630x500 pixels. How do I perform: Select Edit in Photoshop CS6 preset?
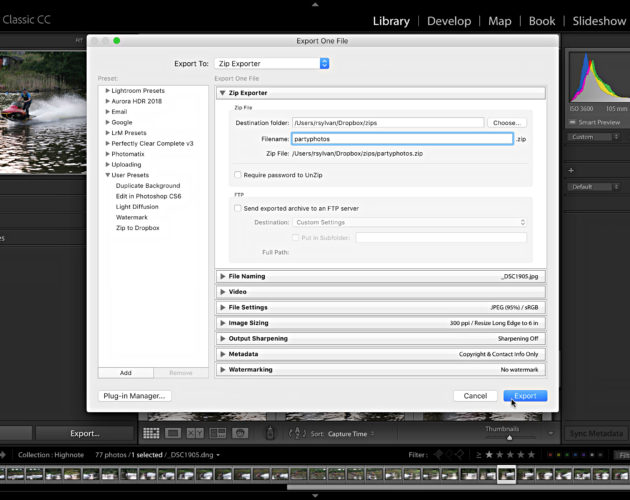pyautogui.click(x=148, y=196)
